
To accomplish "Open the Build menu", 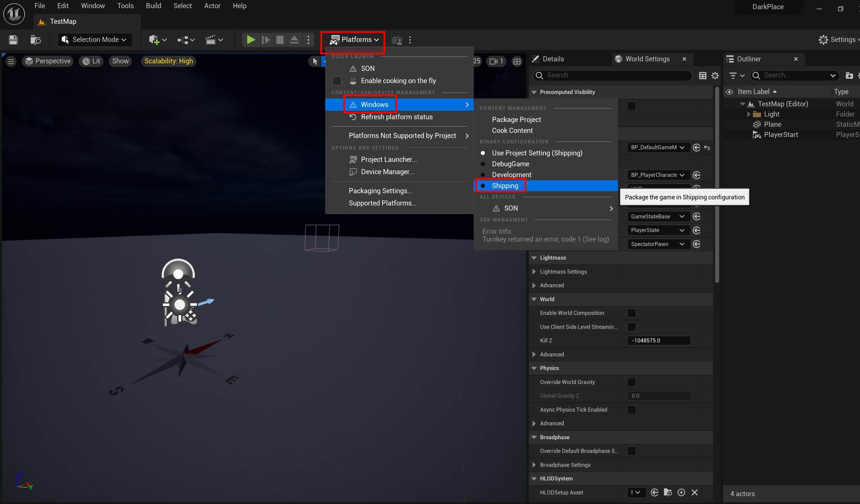I will point(153,6).
